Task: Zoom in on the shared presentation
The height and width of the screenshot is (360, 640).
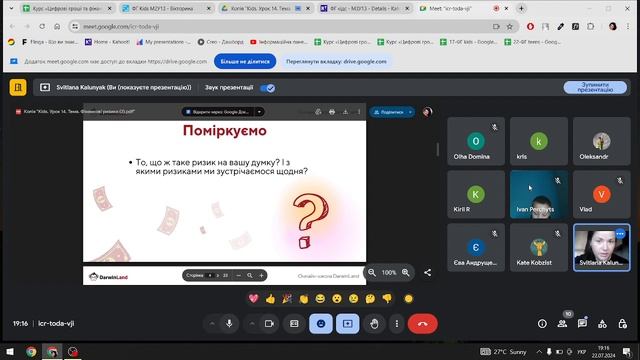Action: (406, 272)
